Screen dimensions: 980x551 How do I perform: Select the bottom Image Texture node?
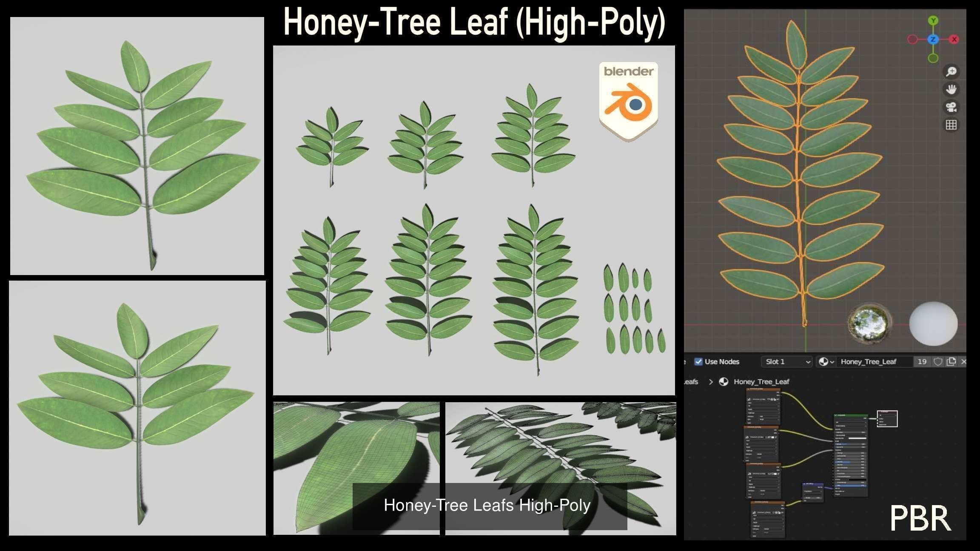click(768, 519)
